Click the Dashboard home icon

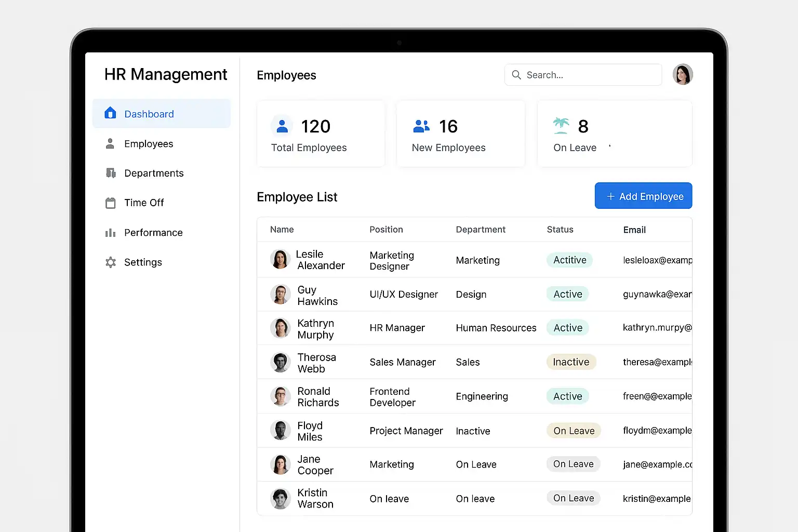[110, 113]
